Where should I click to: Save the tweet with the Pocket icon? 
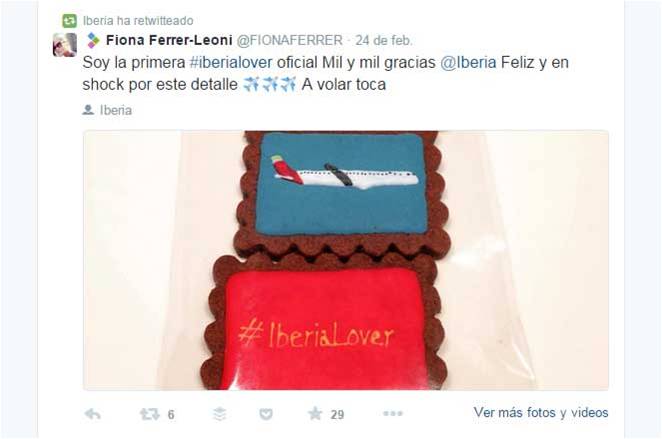point(266,414)
